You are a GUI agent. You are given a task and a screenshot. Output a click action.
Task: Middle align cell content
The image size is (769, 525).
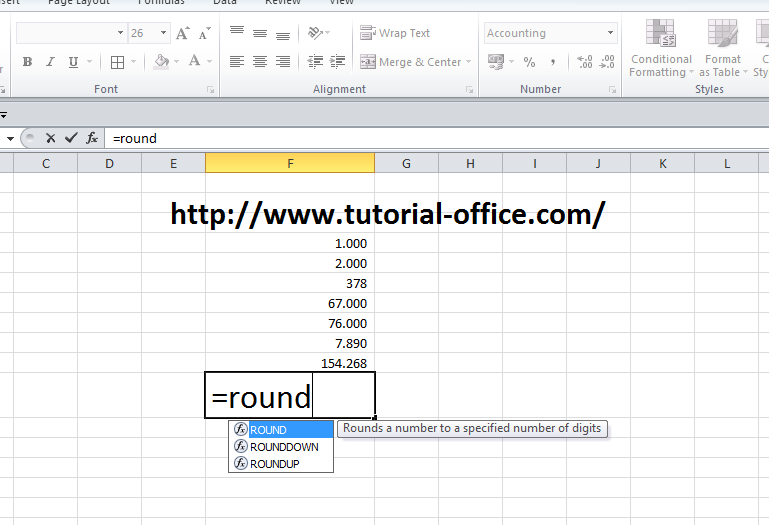coord(260,33)
